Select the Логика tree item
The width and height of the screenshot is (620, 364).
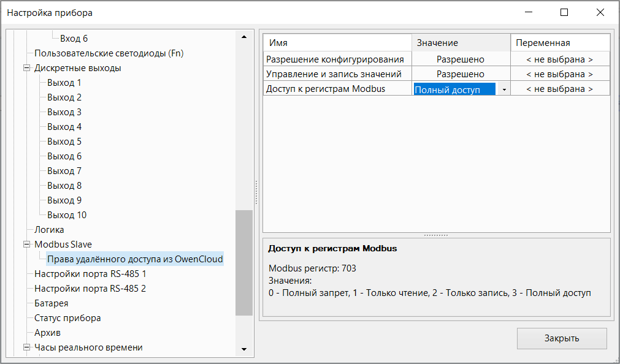[49, 230]
